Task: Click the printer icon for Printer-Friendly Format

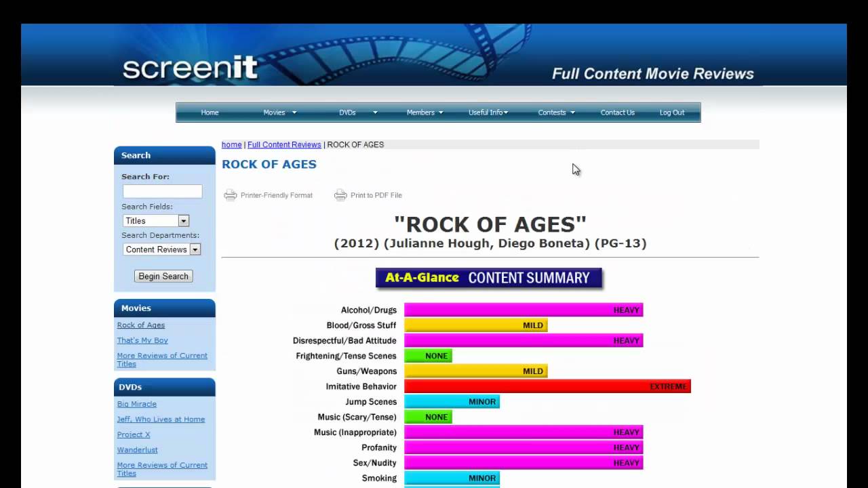Action: click(231, 195)
